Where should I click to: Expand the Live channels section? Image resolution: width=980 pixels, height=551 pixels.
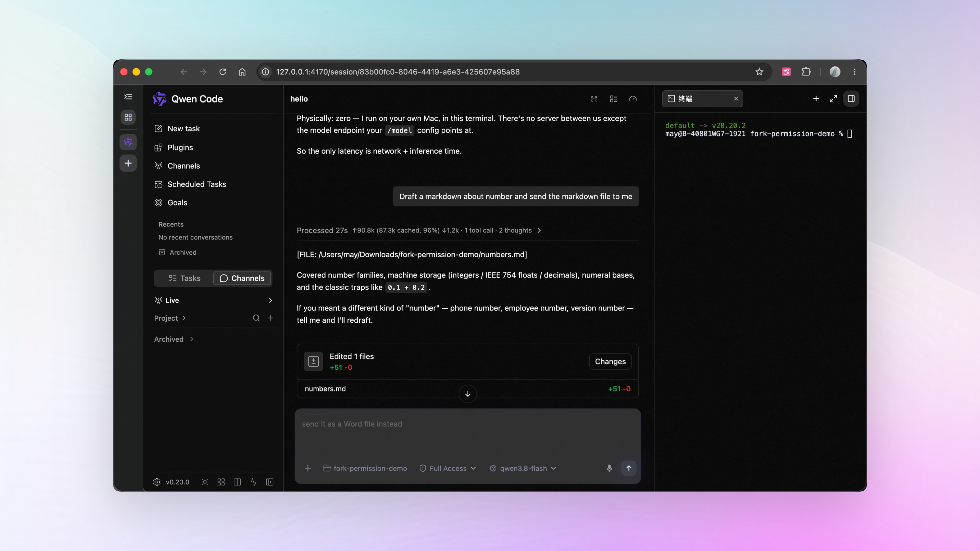point(213,300)
